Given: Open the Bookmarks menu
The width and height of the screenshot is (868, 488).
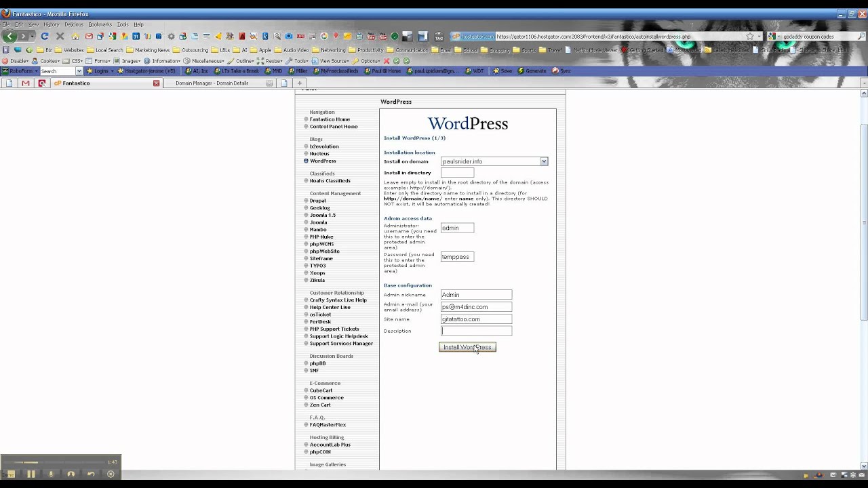Looking at the screenshot, I should pyautogui.click(x=100, y=24).
